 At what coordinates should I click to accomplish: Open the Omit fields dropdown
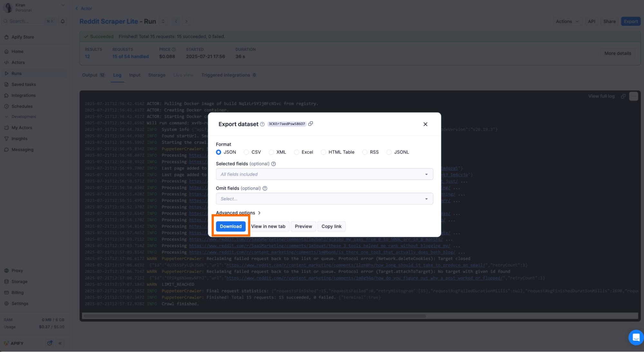pos(324,199)
